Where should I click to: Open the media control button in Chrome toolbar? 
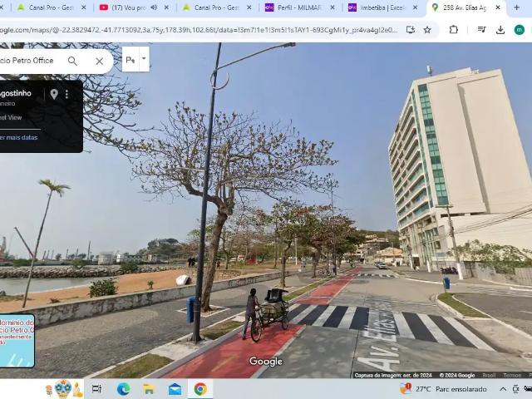(x=481, y=30)
